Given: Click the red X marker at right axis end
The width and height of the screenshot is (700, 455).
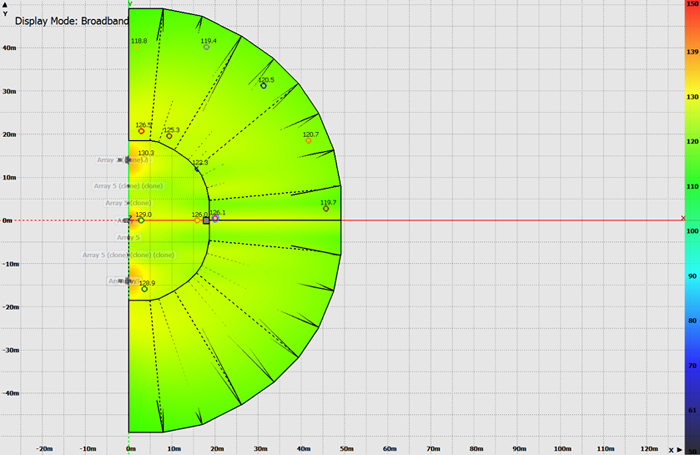Looking at the screenshot, I should tap(683, 217).
